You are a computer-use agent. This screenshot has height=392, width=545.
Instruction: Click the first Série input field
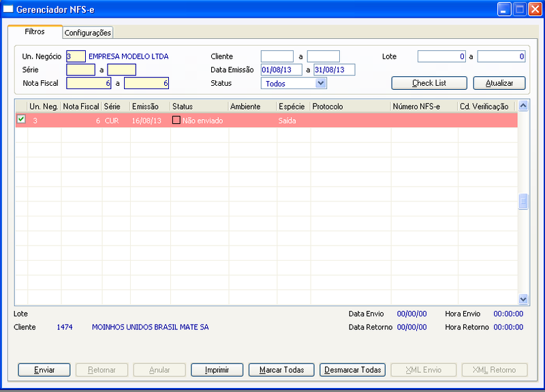pos(80,69)
